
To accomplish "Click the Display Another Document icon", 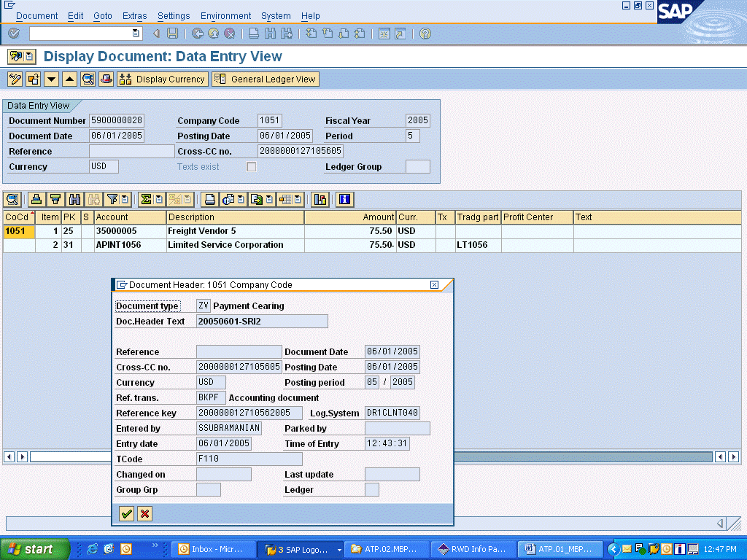I will point(34,79).
